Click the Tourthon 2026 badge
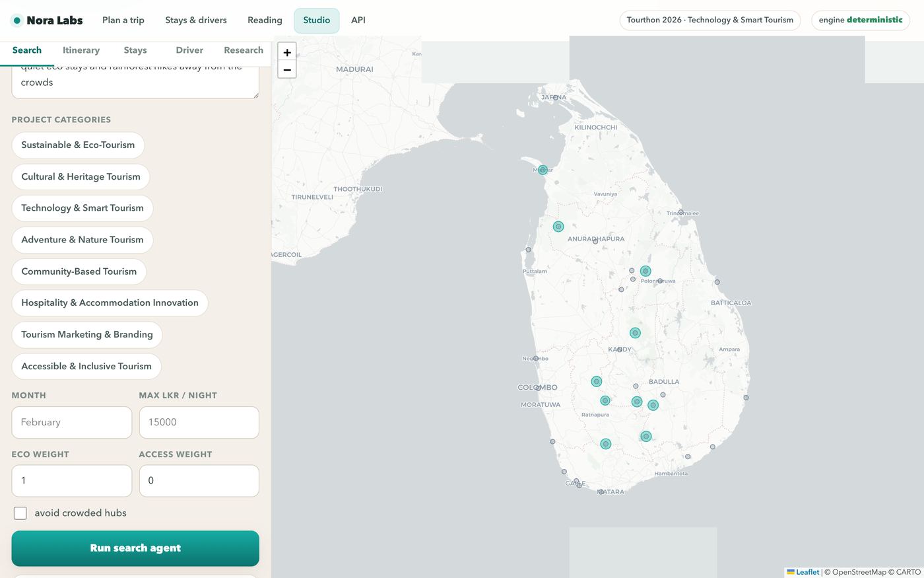The image size is (924, 578). pyautogui.click(x=710, y=20)
